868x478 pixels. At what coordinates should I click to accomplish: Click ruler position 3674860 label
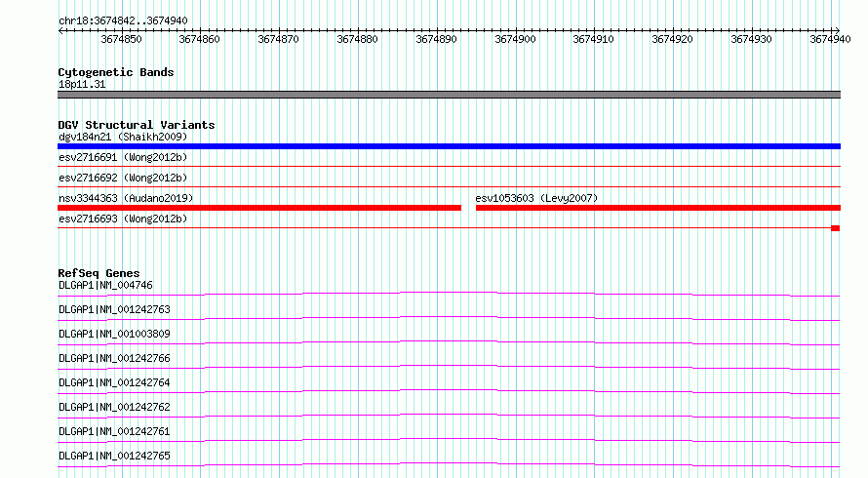[x=199, y=39]
